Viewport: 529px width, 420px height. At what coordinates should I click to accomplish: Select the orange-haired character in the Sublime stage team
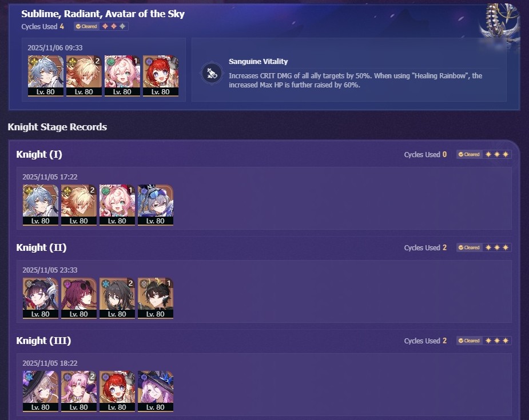point(84,76)
